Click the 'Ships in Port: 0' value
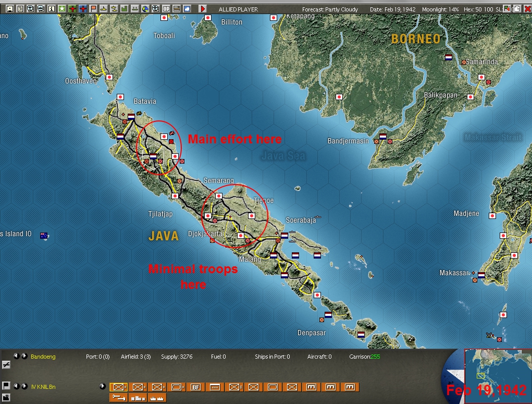 click(x=273, y=357)
